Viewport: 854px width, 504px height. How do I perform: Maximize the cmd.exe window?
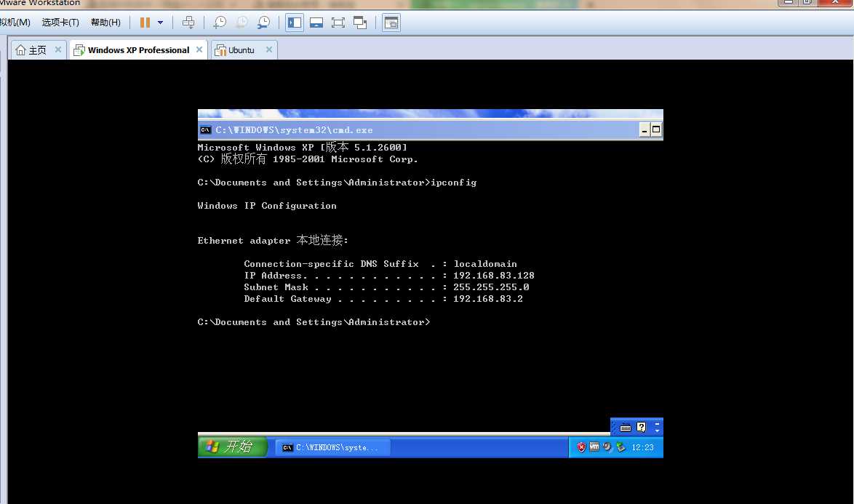(656, 129)
